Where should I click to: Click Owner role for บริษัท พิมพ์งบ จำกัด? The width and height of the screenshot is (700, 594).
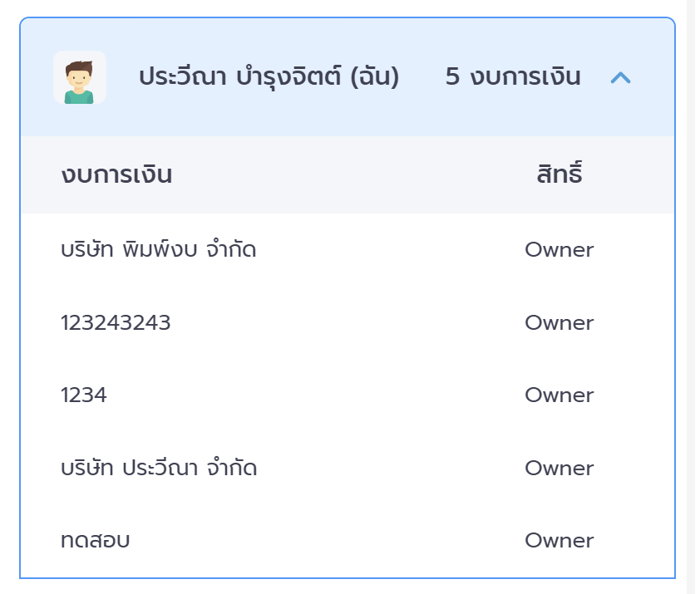tap(559, 249)
